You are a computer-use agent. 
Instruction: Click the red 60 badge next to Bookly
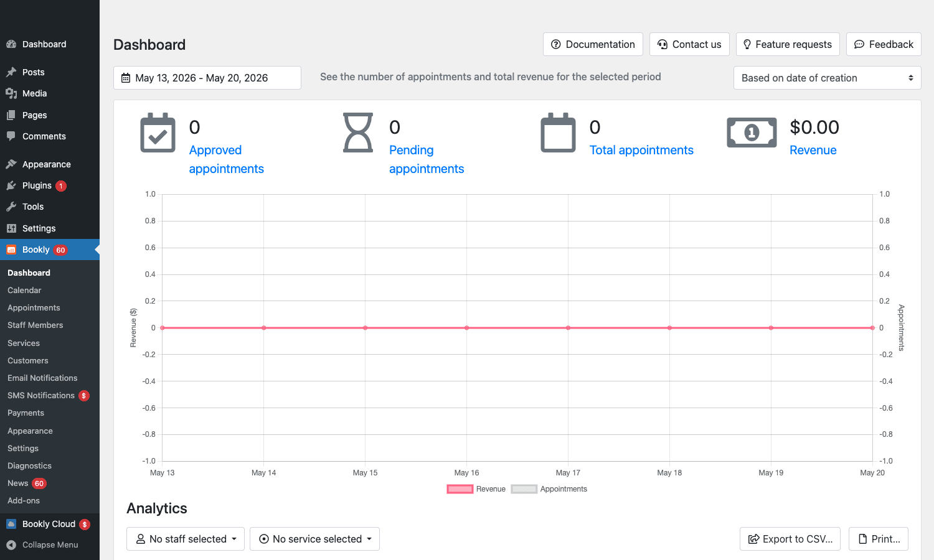click(60, 250)
